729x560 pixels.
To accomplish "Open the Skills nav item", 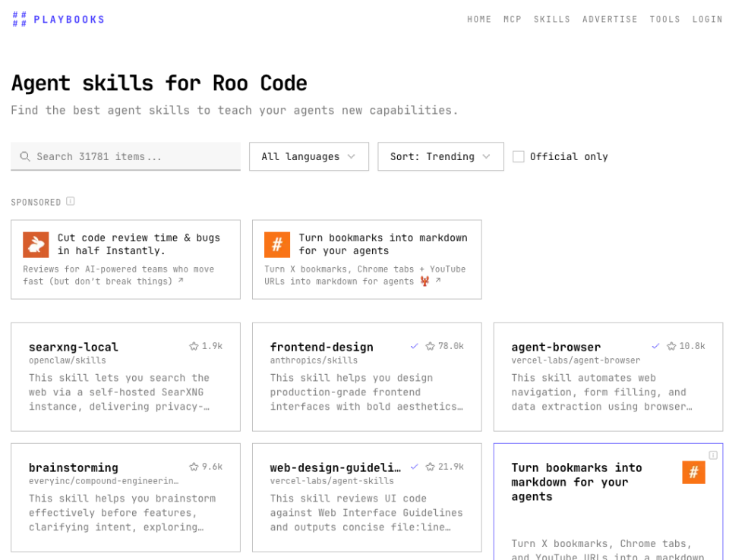I will tap(552, 19).
